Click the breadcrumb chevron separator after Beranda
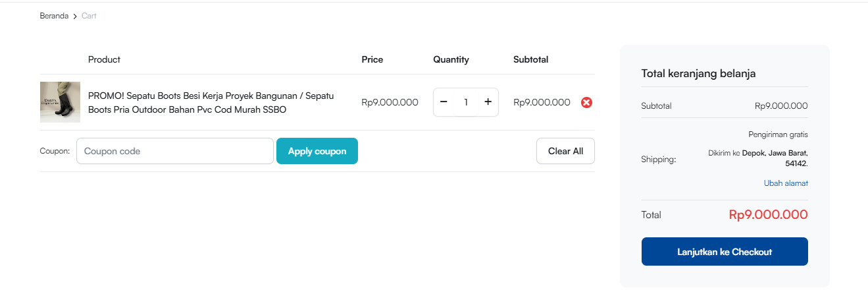Viewport: 868px width, 294px height. tap(75, 16)
